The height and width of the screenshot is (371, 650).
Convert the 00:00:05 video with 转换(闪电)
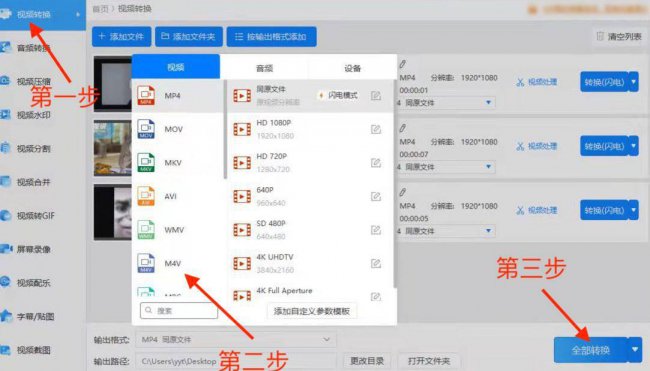[x=604, y=210]
